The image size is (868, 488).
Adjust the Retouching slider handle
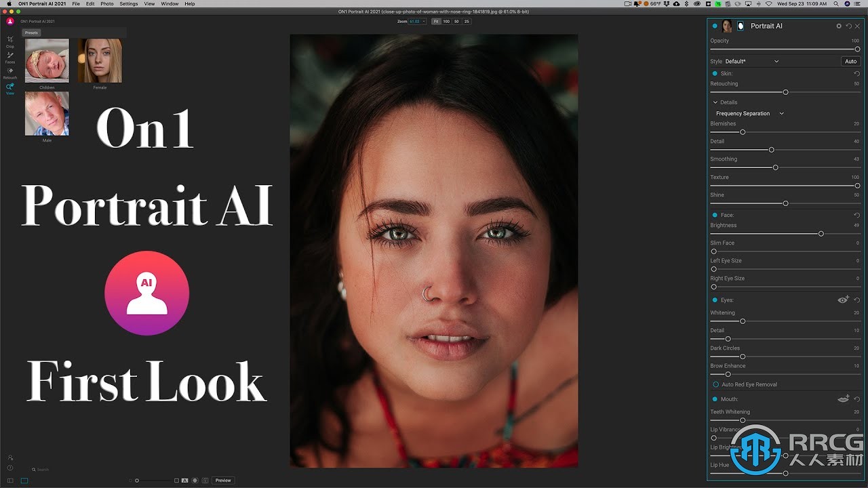point(785,92)
